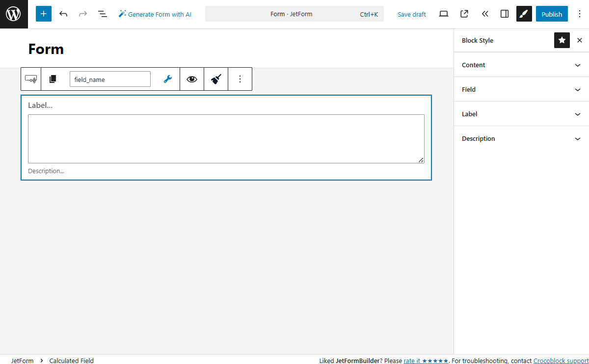Screen dimensions: 589x364
Task: Open the JetFormBuilder style brush icon in header
Action: [524, 14]
